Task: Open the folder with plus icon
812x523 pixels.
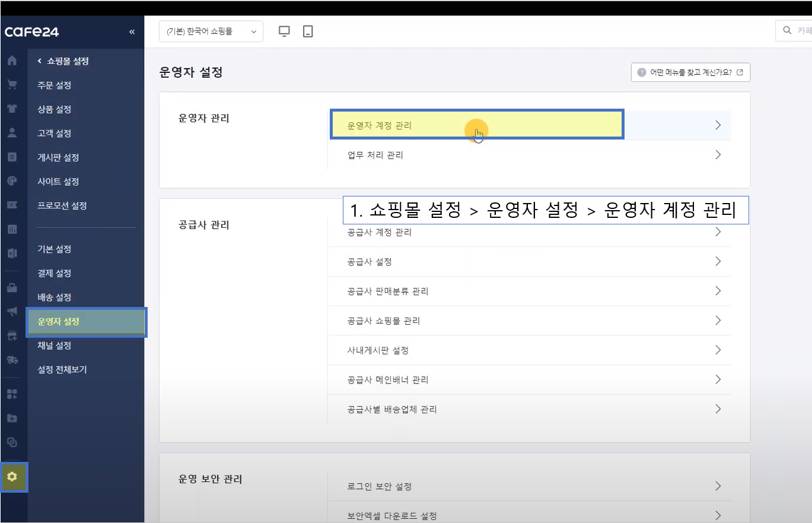Action: (12, 419)
